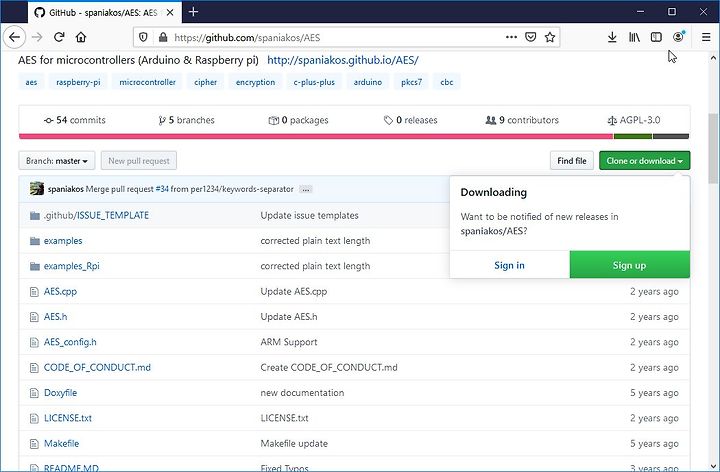Image resolution: width=720 pixels, height=472 pixels.
Task: Save page to Pocket
Action: coord(530,37)
